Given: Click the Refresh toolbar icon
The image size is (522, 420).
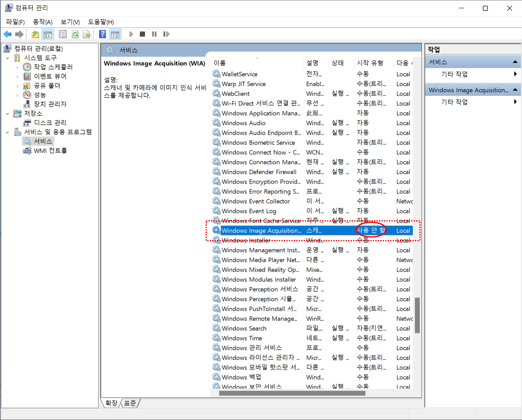Looking at the screenshot, I should pyautogui.click(x=75, y=34).
